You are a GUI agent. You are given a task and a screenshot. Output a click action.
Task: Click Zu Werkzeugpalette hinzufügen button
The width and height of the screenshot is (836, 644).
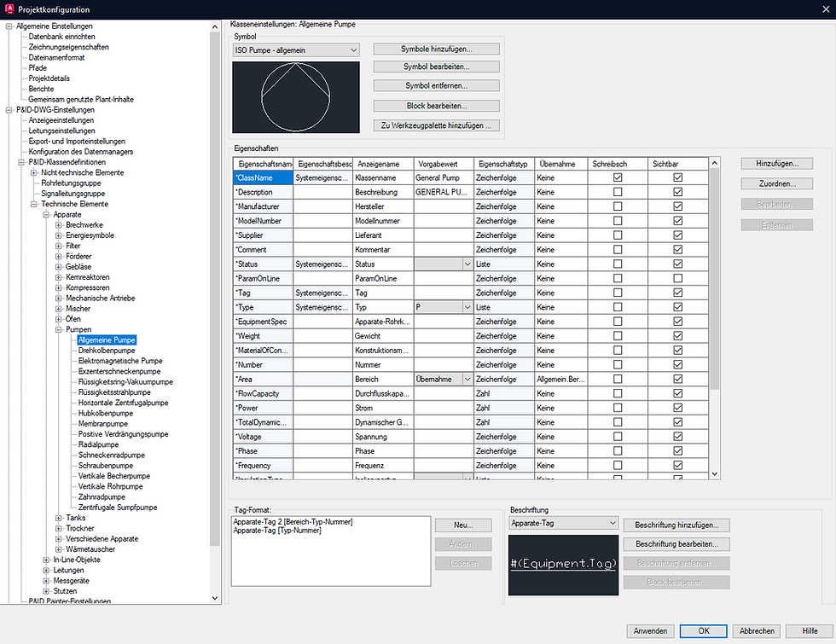click(x=437, y=125)
